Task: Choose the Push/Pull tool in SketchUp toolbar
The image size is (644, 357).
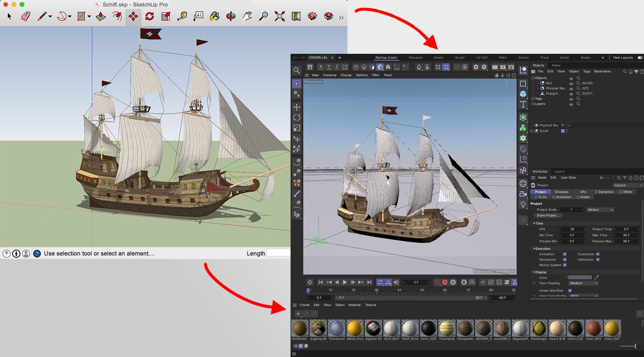Action: (x=101, y=16)
